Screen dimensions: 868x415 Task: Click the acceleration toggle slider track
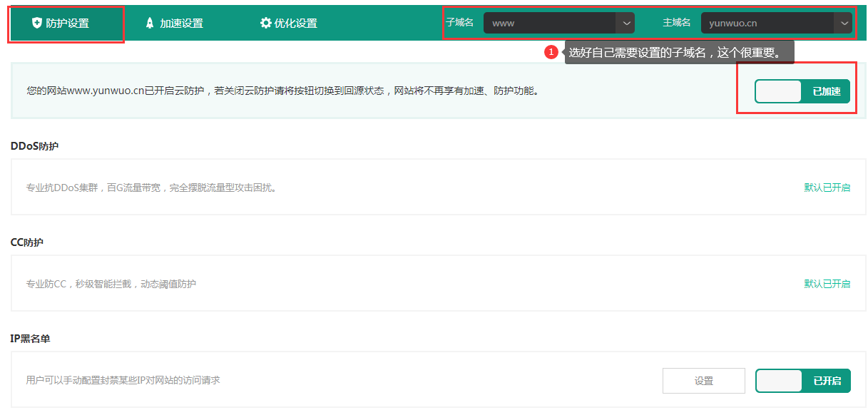point(802,91)
